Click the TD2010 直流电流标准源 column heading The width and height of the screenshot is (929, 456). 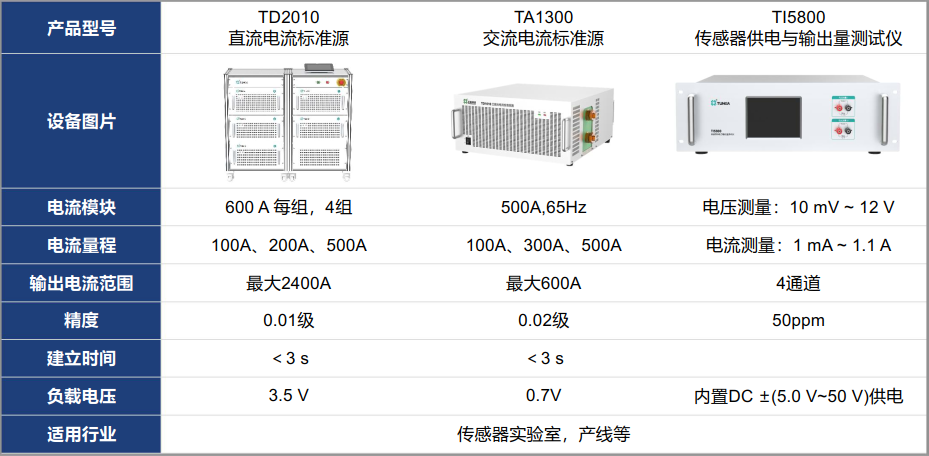[x=289, y=28]
